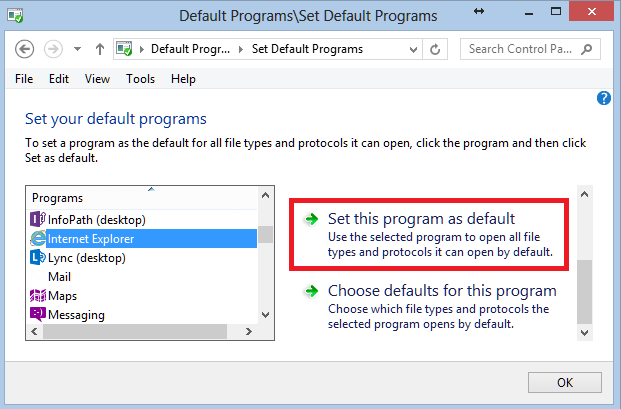
Task: Open the Edit menu
Action: (x=59, y=79)
